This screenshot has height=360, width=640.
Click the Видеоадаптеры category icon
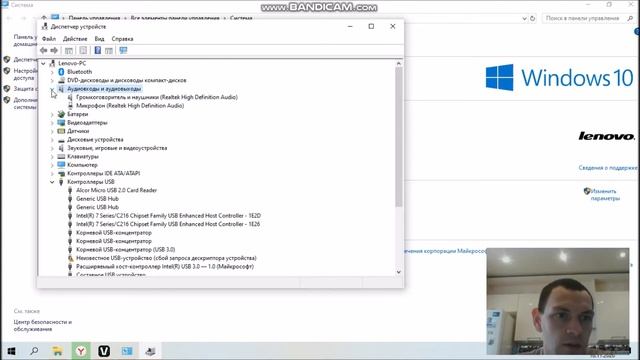61,122
